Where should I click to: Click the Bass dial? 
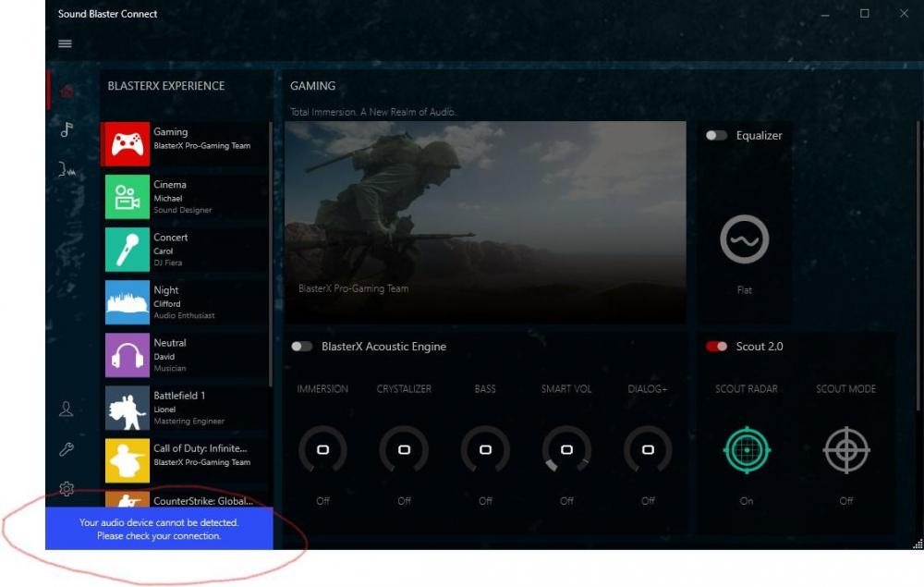coord(486,449)
